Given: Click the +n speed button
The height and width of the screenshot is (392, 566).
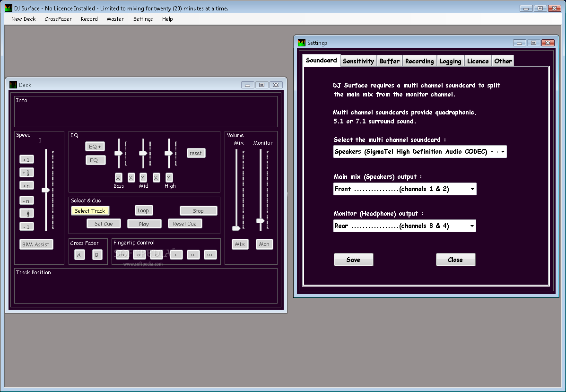Looking at the screenshot, I should coord(26,186).
